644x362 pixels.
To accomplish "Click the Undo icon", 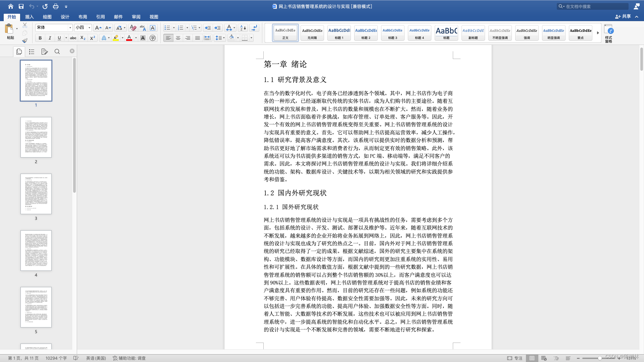I will (32, 6).
